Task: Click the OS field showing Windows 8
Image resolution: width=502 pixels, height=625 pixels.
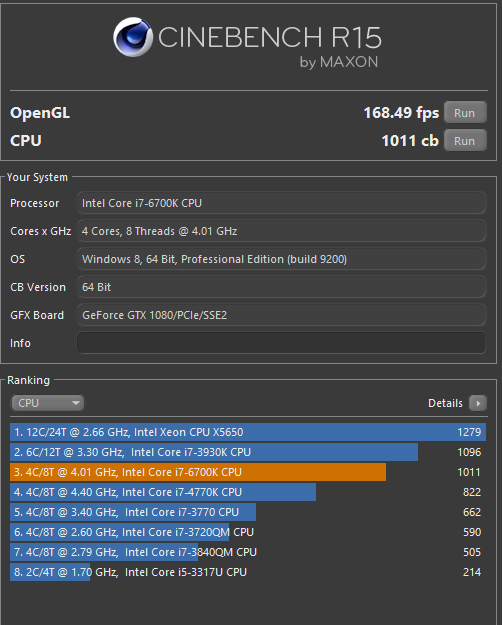Action: coord(281,259)
